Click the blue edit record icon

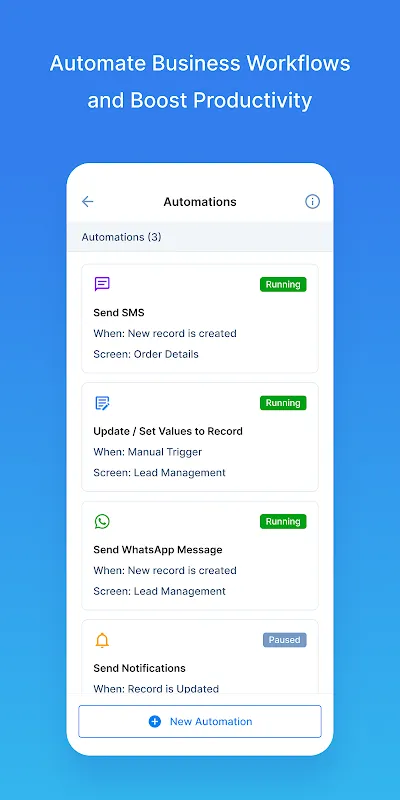click(x=102, y=403)
